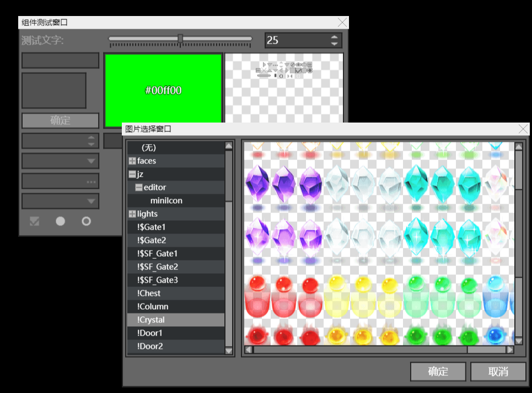
Task: Click the image preview's scroll-up arrow
Action: coord(518,146)
